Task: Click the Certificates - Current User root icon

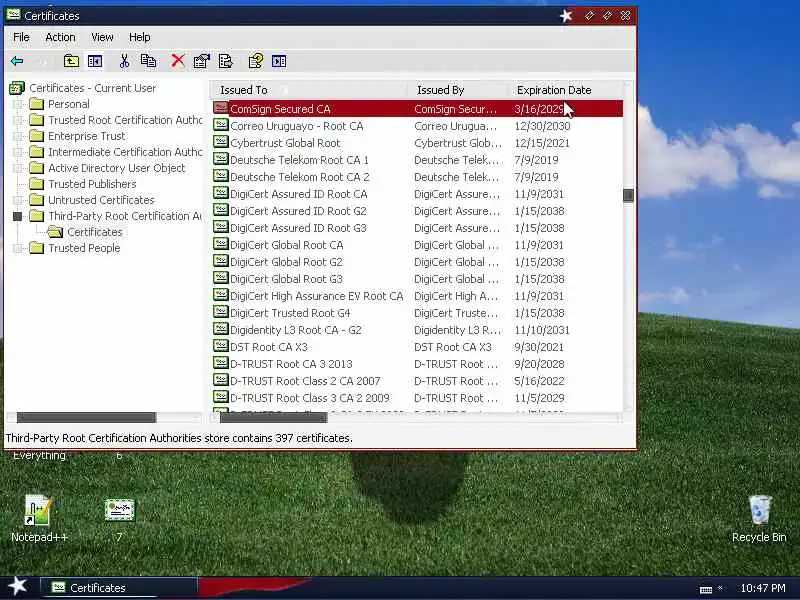Action: pos(17,88)
